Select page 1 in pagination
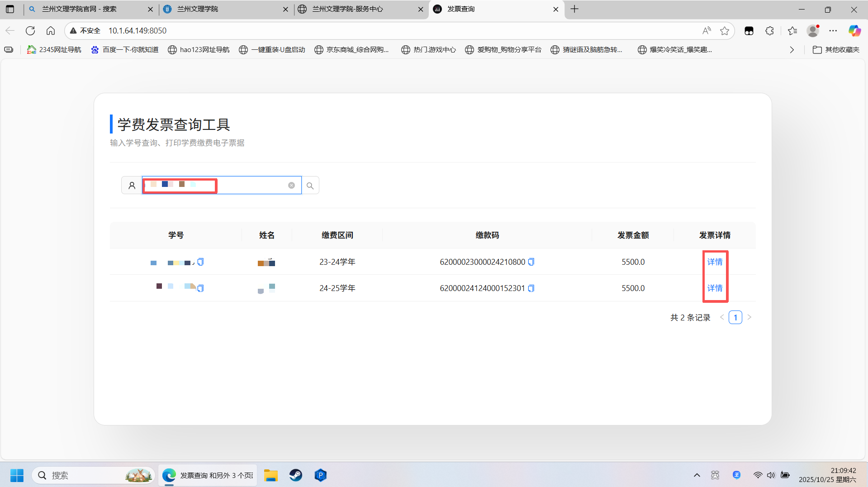Viewport: 868px width, 487px height. click(x=735, y=317)
